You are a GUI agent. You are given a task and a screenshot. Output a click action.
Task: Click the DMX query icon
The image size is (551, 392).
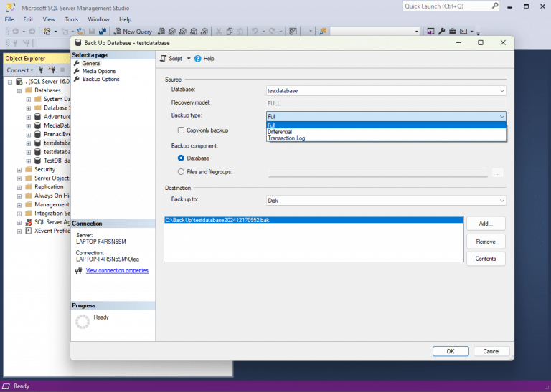183,32
